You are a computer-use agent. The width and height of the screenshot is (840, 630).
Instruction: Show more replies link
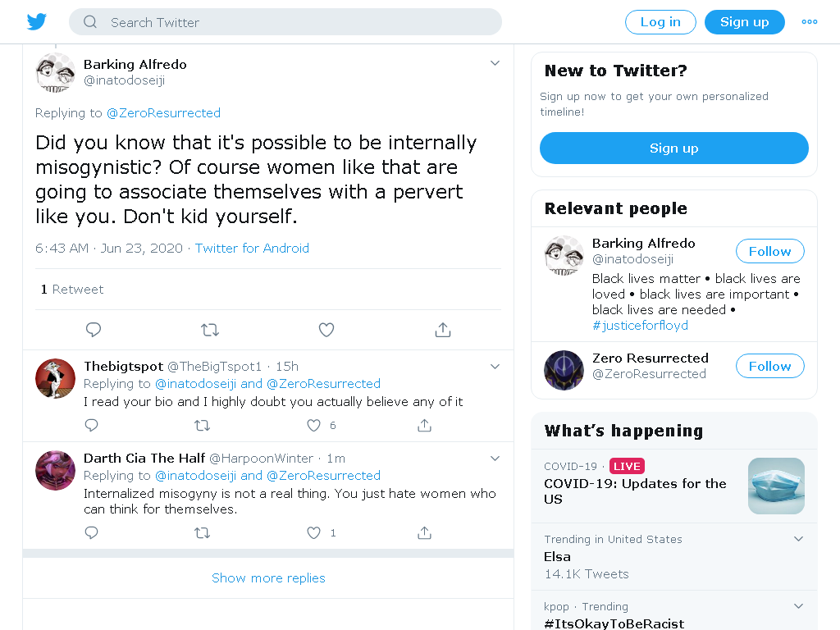click(268, 578)
